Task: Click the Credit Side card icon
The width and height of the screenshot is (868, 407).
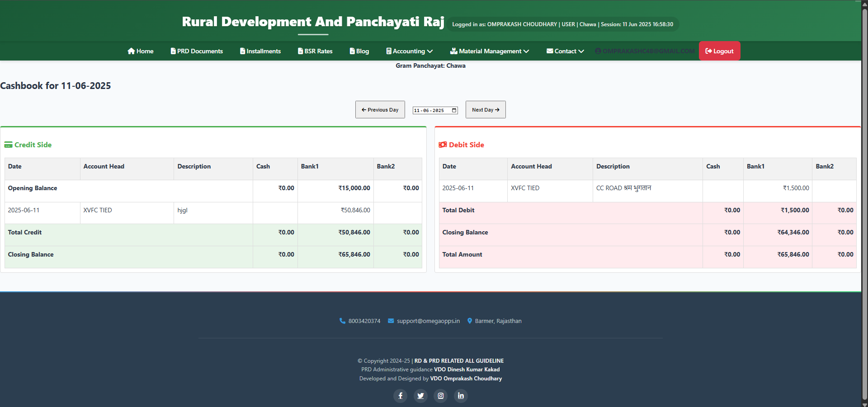Action: pyautogui.click(x=9, y=145)
